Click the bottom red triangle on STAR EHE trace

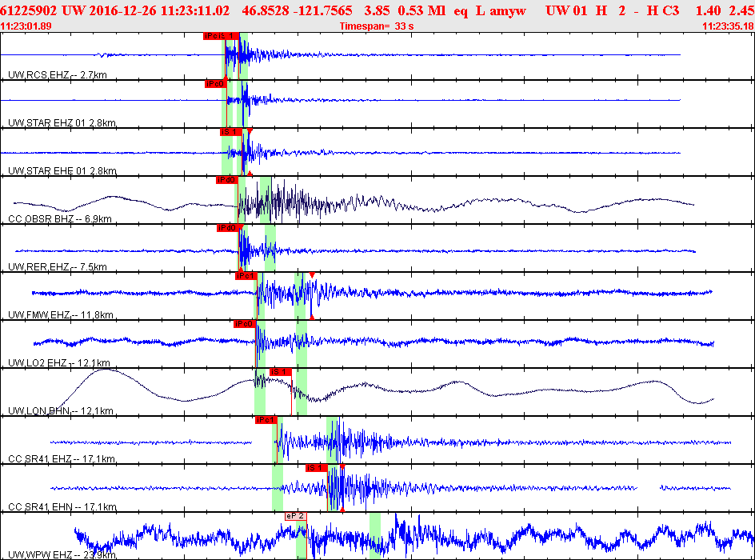click(x=250, y=173)
